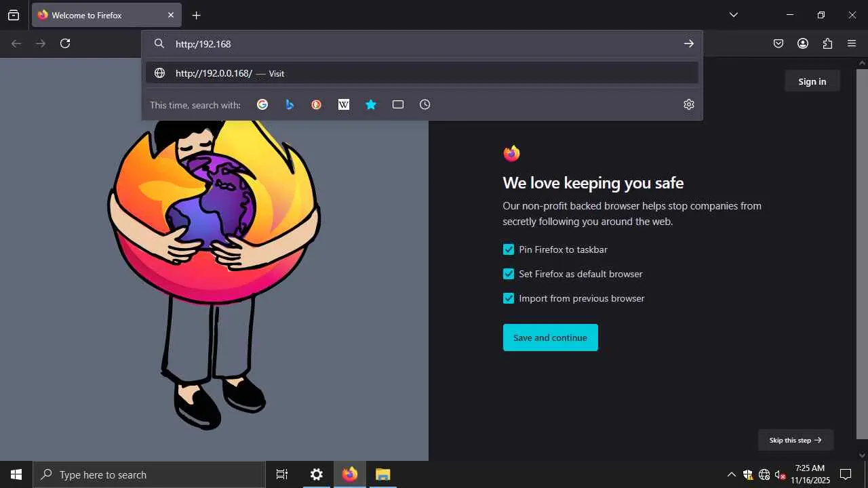Close the Welcome to Firefox tab
The image size is (868, 488).
click(x=171, y=15)
